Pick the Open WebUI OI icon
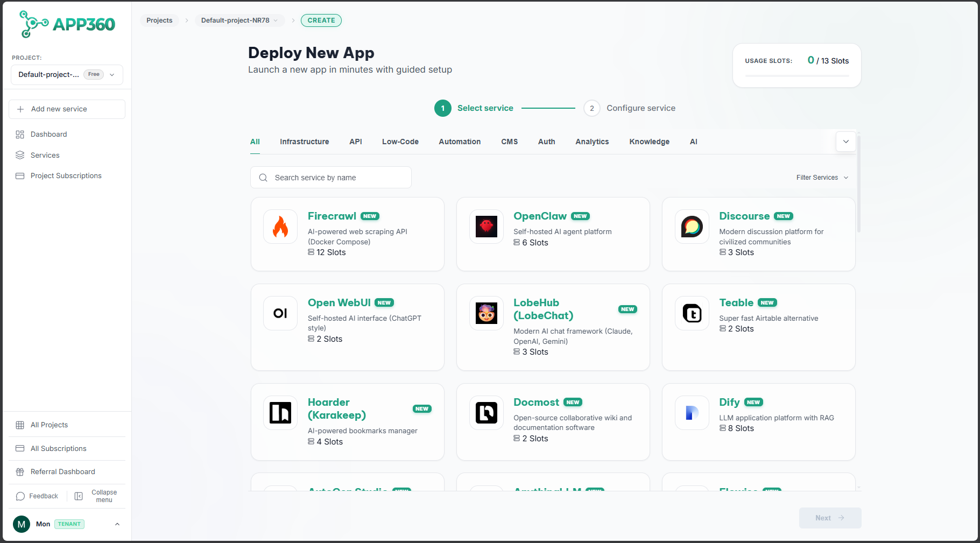 pyautogui.click(x=280, y=313)
